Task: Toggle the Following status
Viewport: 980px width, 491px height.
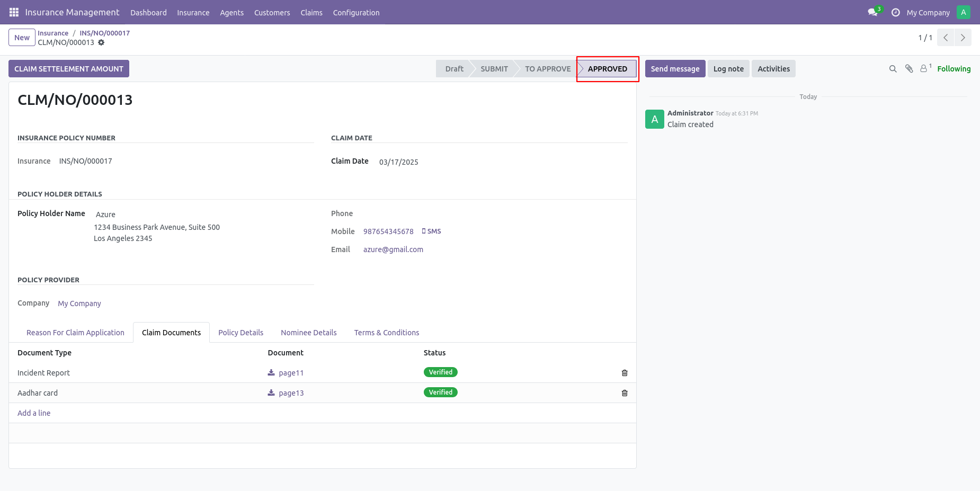Action: 954,69
